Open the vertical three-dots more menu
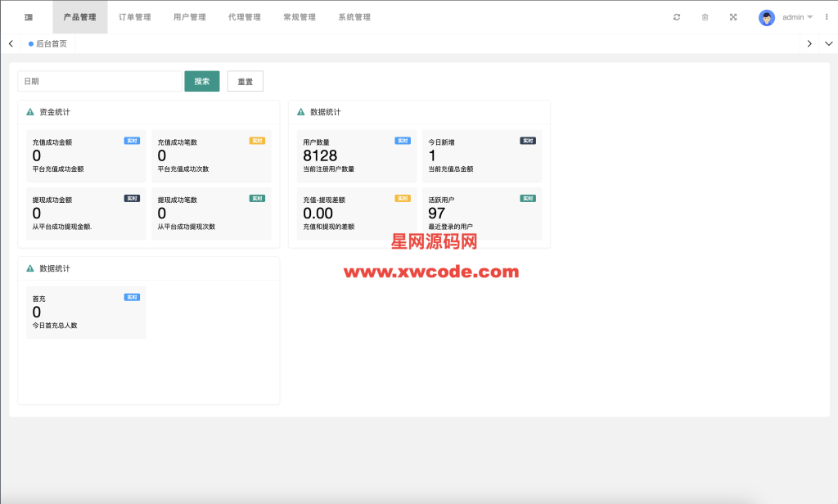This screenshot has width=838, height=504. [827, 17]
